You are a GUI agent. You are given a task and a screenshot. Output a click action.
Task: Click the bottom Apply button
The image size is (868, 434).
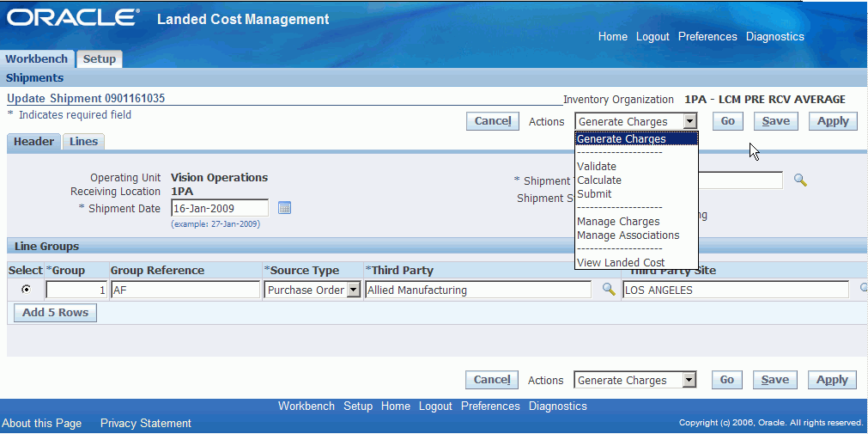pos(832,380)
